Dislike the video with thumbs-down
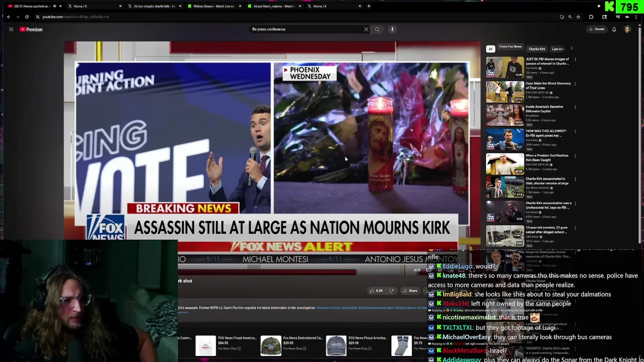The width and height of the screenshot is (644, 362). (x=391, y=291)
